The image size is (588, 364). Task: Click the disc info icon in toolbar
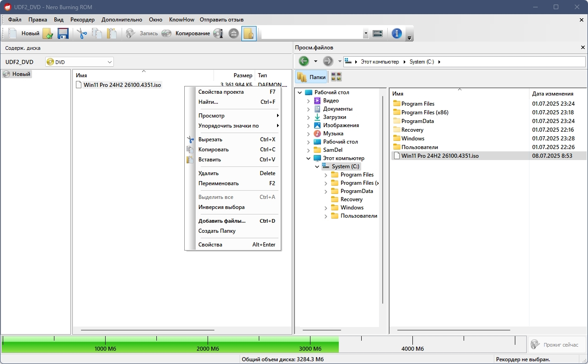click(x=219, y=33)
